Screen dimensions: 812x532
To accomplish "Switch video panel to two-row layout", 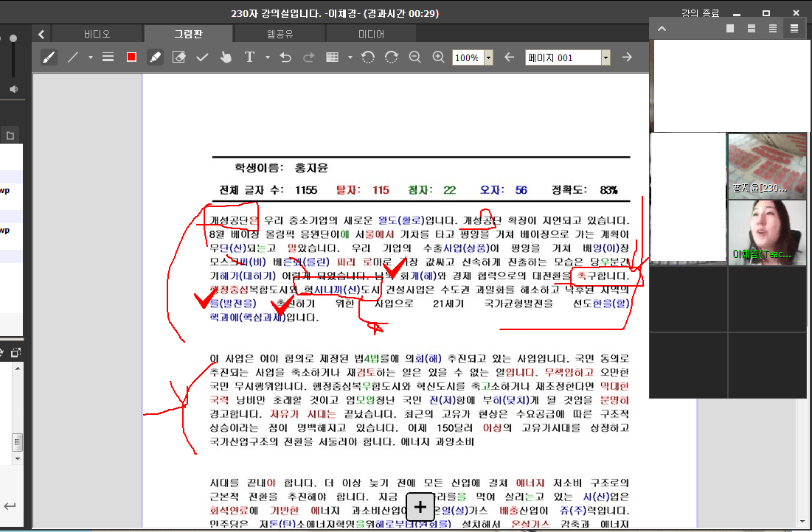I will pos(752,29).
